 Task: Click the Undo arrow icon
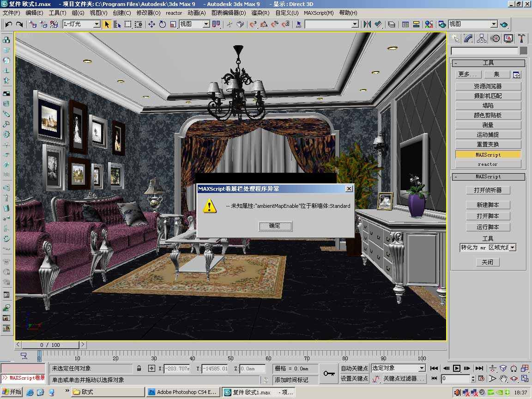point(9,24)
